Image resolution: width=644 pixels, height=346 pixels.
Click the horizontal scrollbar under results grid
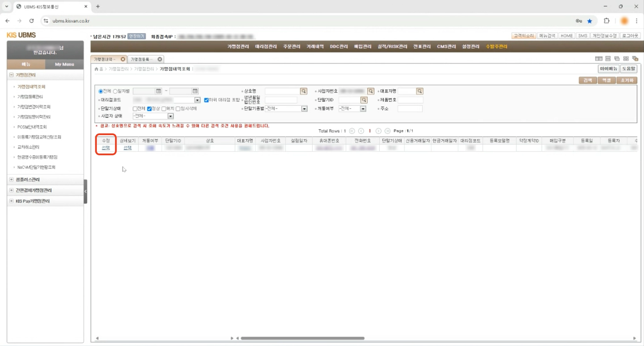302,338
